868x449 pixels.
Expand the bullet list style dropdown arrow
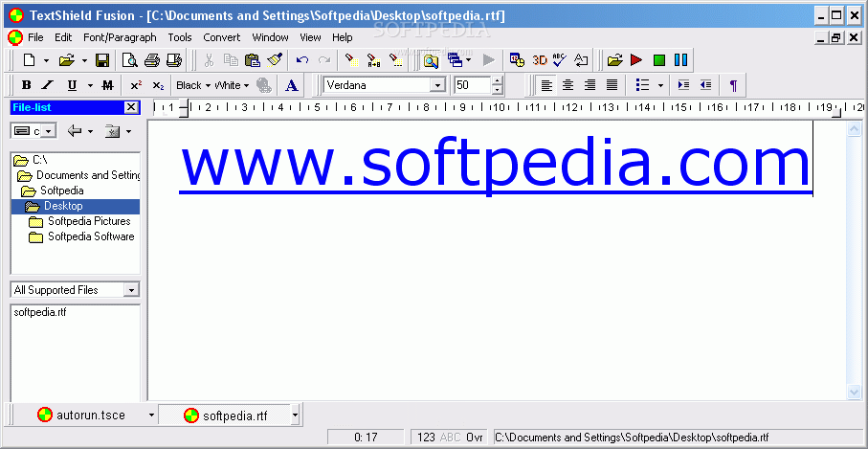click(x=660, y=85)
